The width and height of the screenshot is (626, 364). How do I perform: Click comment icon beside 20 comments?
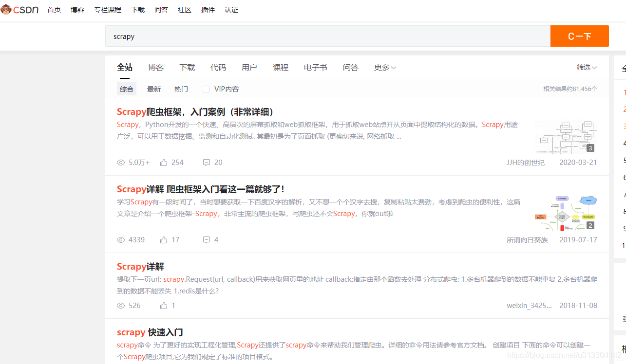click(x=207, y=163)
